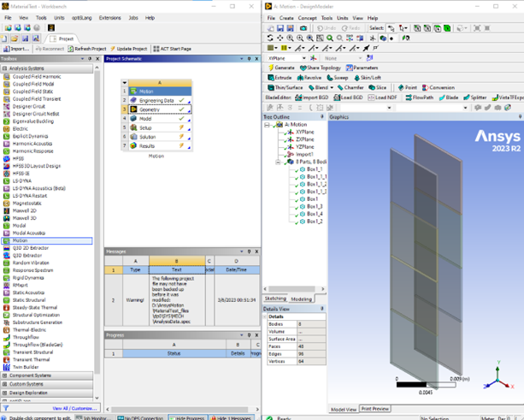524x420 pixels.
Task: Click the Generate lightning bolt button
Action: pyautogui.click(x=282, y=68)
